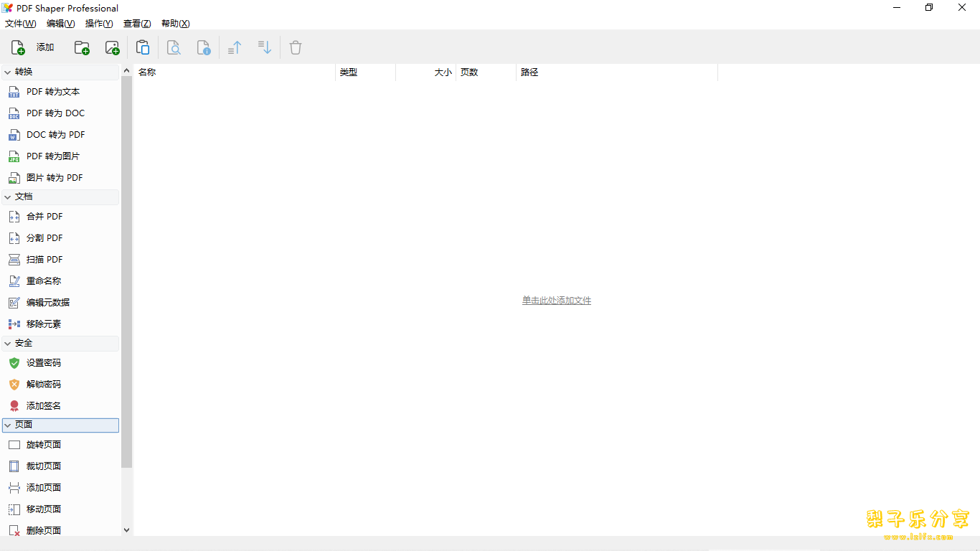Click the DOC 转为 PDF icon
The image size is (980, 551).
click(x=14, y=135)
